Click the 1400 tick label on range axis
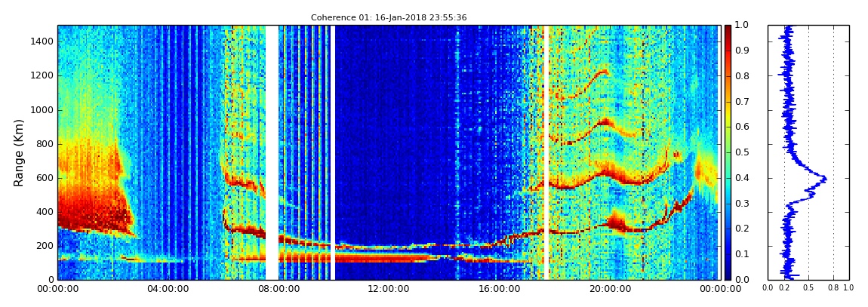The width and height of the screenshot is (868, 307). pyautogui.click(x=42, y=41)
